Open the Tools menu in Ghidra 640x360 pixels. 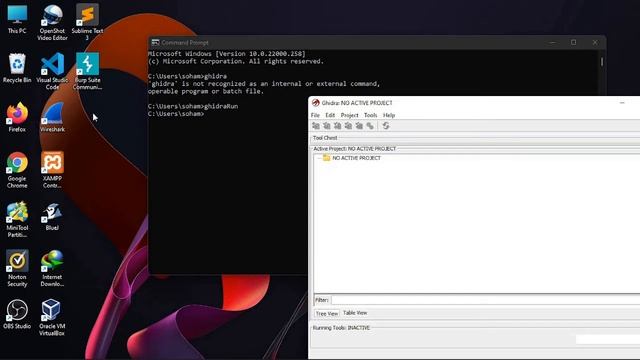(371, 115)
